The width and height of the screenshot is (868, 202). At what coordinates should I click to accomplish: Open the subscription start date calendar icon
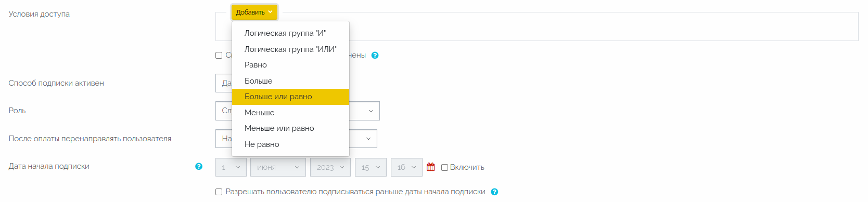pos(430,167)
